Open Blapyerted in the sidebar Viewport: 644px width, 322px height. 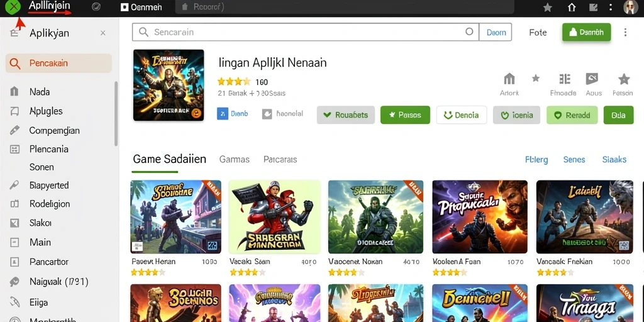pos(49,186)
